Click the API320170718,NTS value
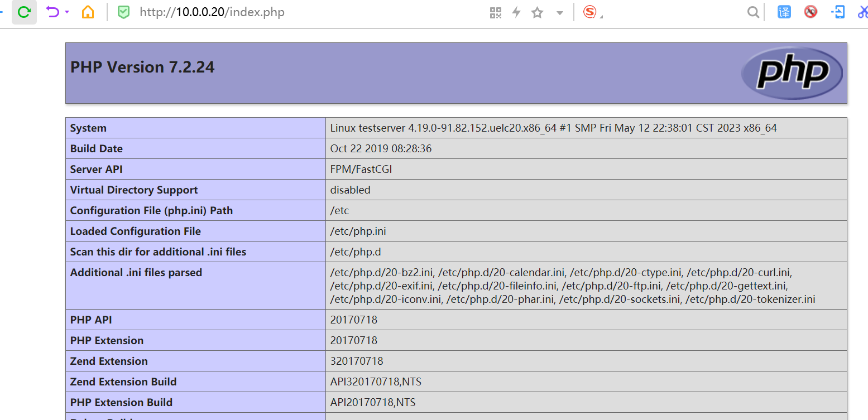The width and height of the screenshot is (868, 420). 376,382
